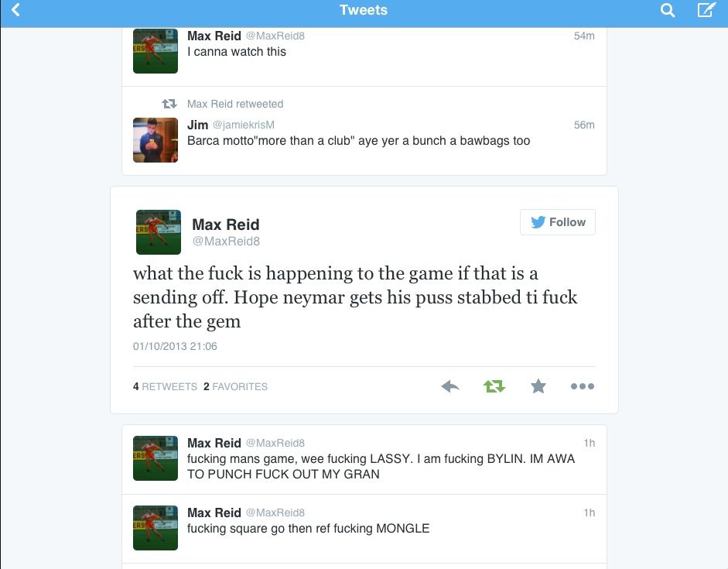
Task: Click the 01/10/2013 21:06 timestamp
Action: 175,346
